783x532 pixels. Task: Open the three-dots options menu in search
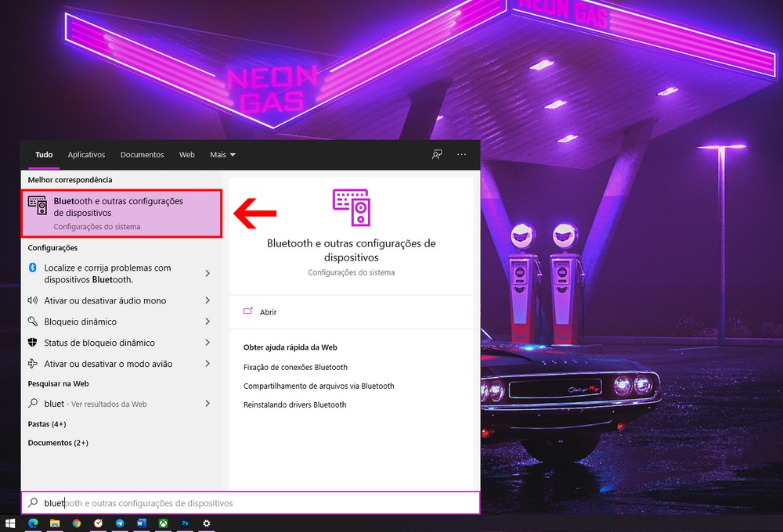tap(462, 155)
